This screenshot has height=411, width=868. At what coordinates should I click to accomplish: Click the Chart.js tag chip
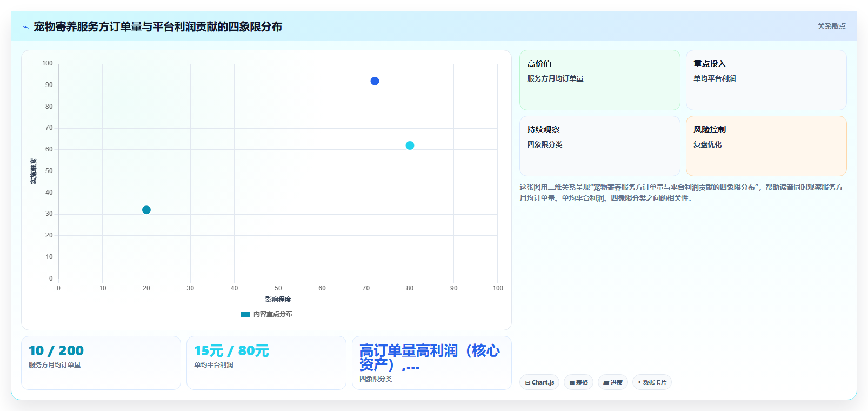[539, 382]
